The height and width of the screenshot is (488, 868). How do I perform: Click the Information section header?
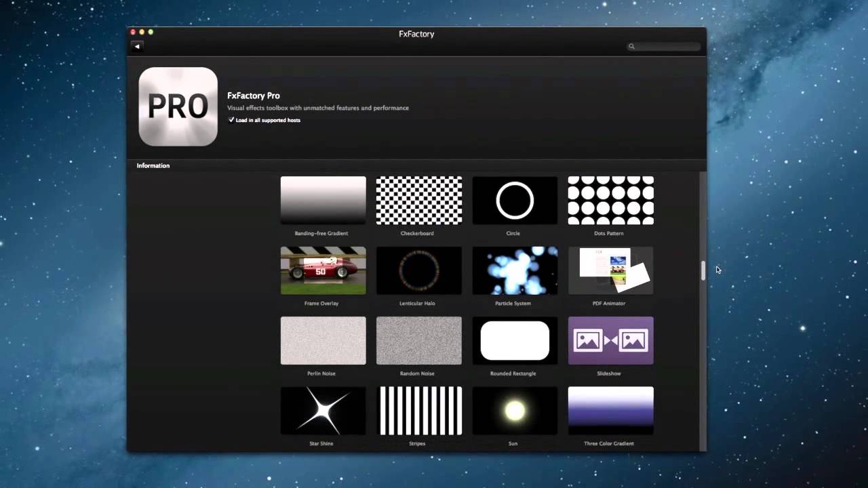(153, 165)
